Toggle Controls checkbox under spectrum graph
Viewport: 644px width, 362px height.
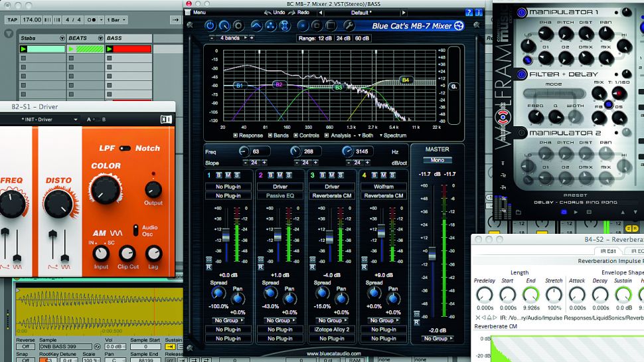click(295, 136)
